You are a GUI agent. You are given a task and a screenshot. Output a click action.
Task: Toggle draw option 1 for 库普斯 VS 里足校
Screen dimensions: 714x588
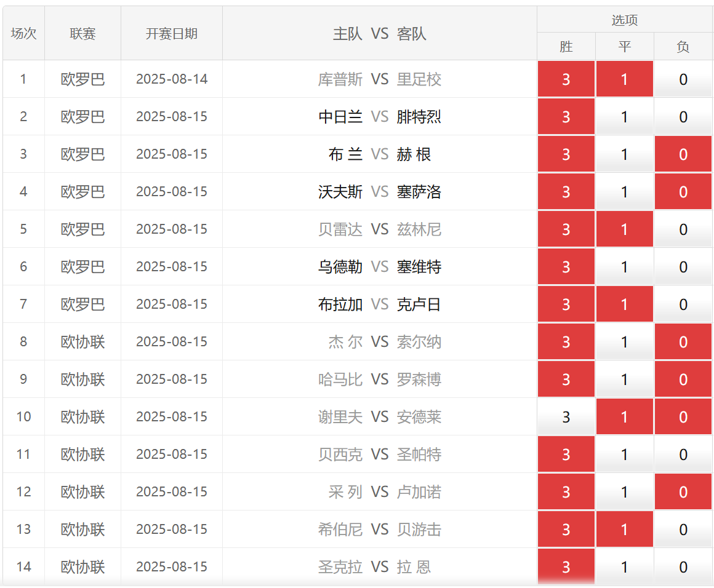click(624, 79)
